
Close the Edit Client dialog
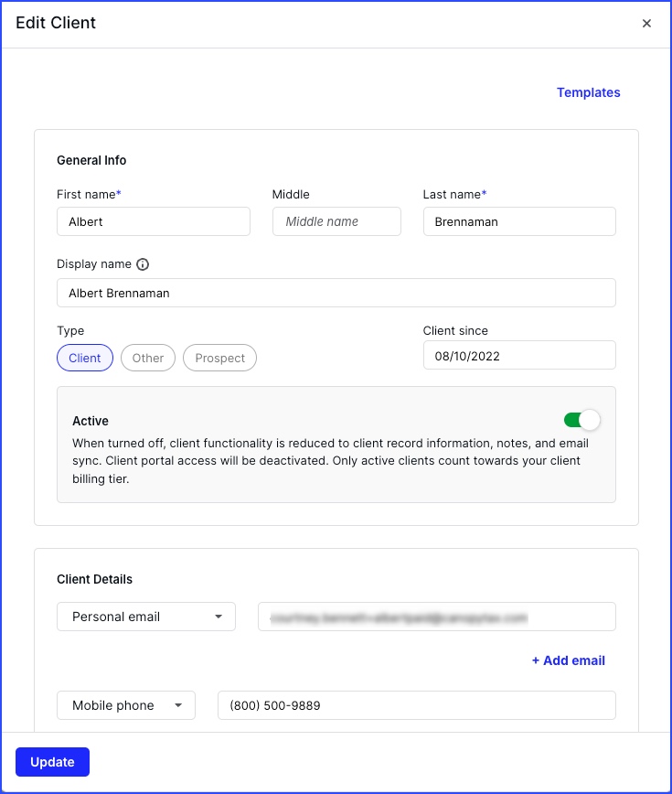pos(646,23)
